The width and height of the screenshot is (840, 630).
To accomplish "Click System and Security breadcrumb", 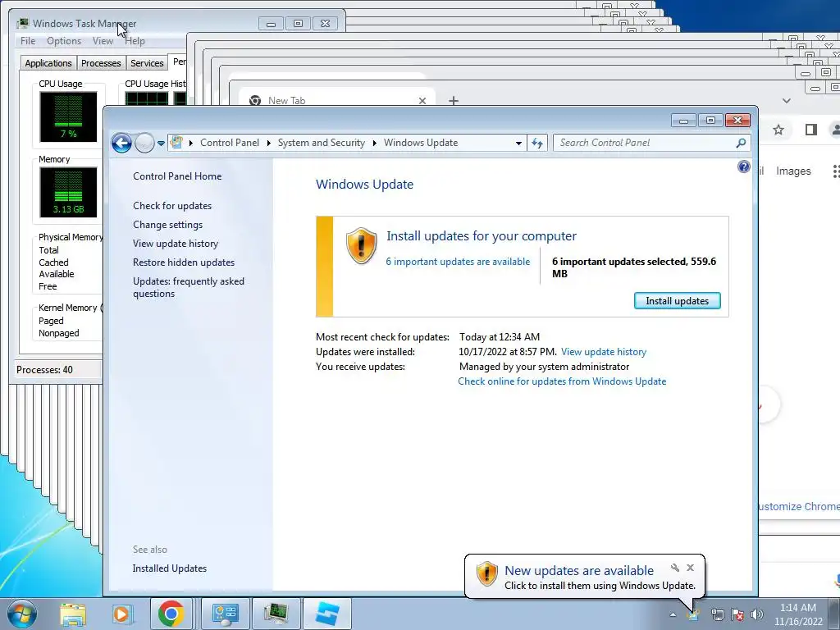I will 321,143.
